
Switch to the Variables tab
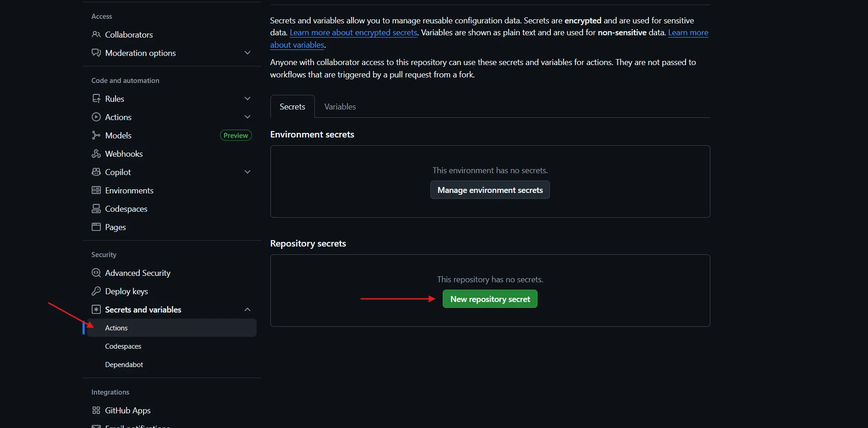(x=340, y=107)
